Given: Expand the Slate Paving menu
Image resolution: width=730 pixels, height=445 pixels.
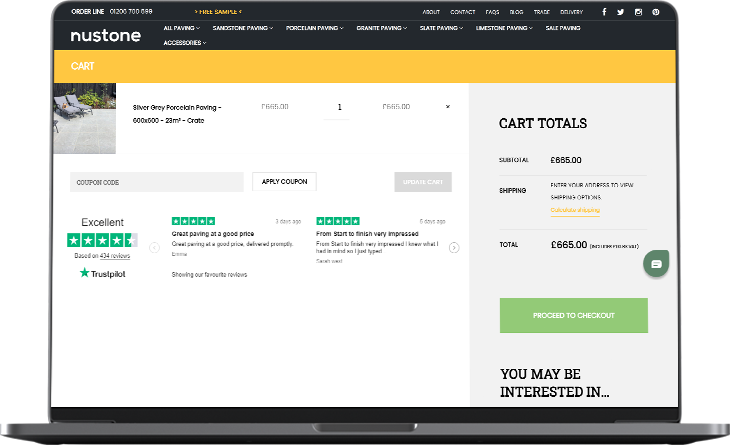Looking at the screenshot, I should click(x=441, y=28).
